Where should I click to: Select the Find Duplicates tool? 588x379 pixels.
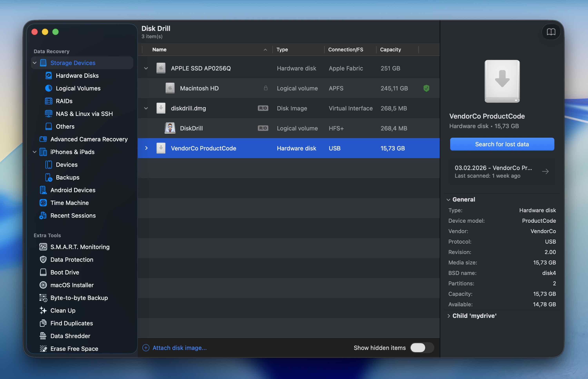[71, 323]
